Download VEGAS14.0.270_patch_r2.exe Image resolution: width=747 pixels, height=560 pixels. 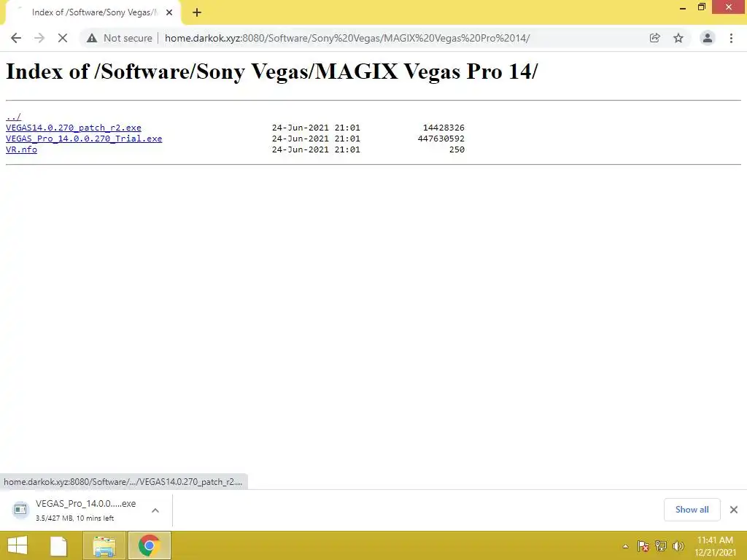(x=74, y=128)
